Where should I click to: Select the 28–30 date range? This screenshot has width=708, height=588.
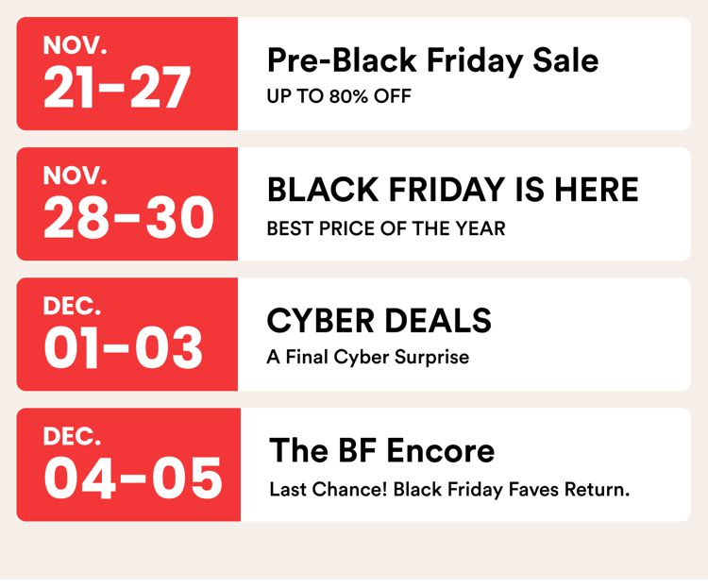(x=128, y=219)
